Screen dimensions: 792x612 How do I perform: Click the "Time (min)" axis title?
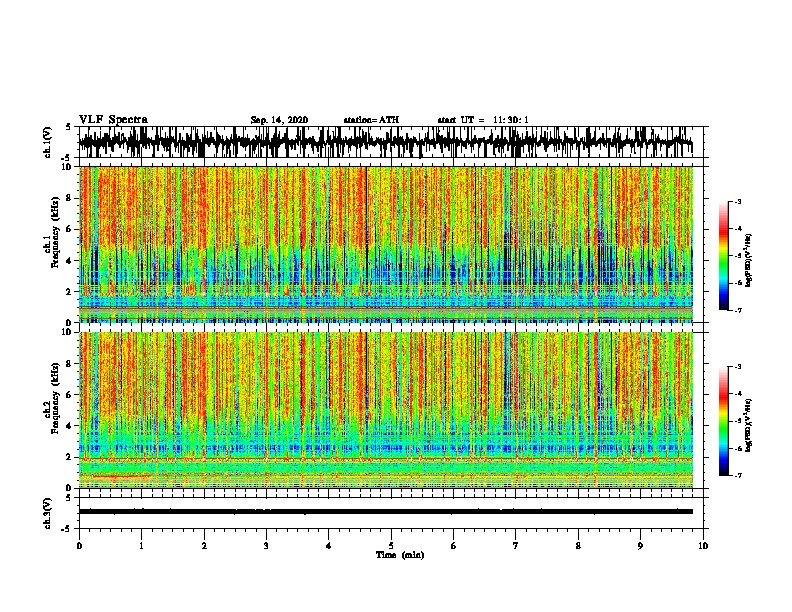(400, 555)
